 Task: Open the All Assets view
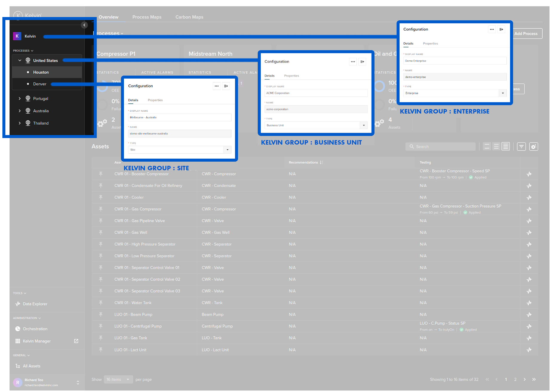(31, 366)
